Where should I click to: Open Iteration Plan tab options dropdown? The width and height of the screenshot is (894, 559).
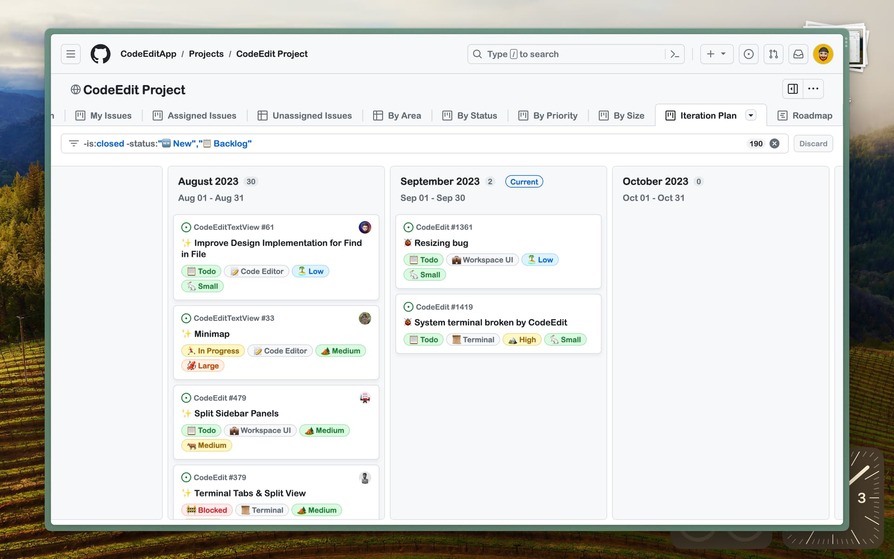[751, 115]
